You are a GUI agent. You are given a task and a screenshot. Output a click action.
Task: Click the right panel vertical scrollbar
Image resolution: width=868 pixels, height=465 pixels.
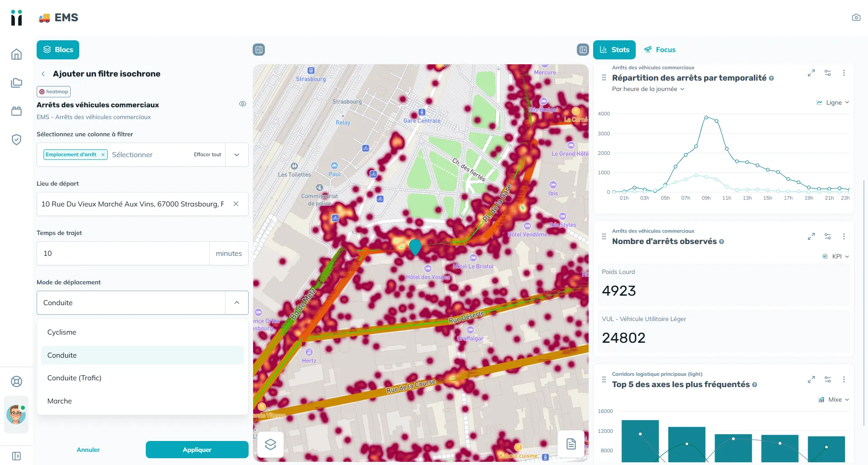coord(864,303)
